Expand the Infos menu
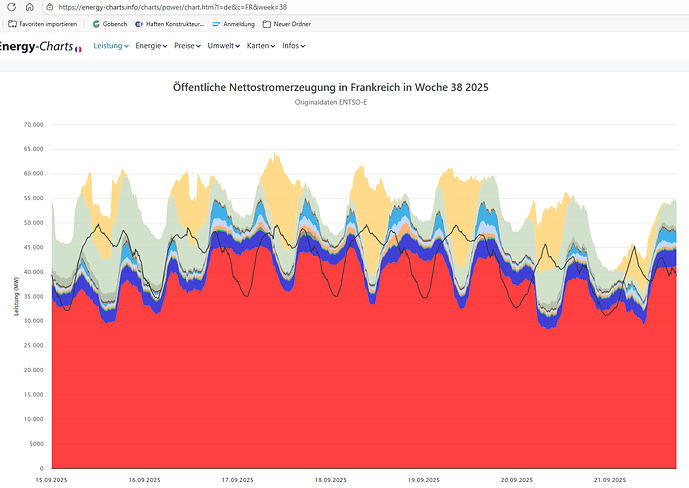This screenshot has height=488, width=689. (294, 46)
